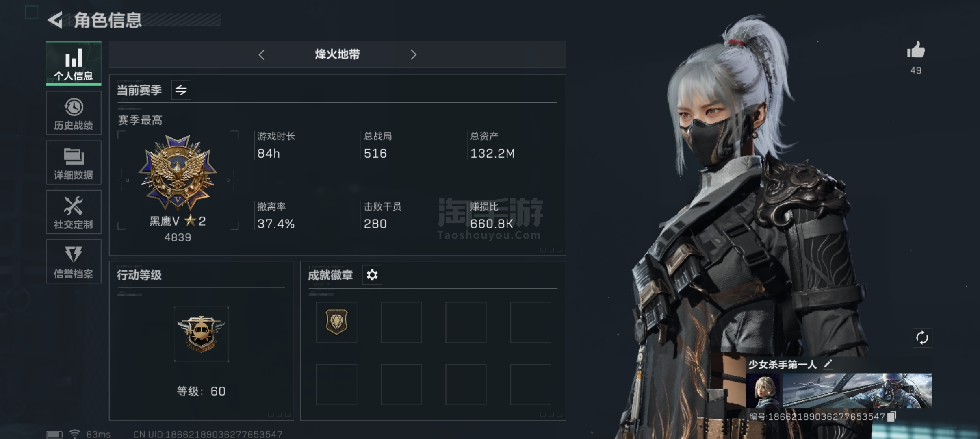Switch to previous mode with left chevron

[262, 55]
